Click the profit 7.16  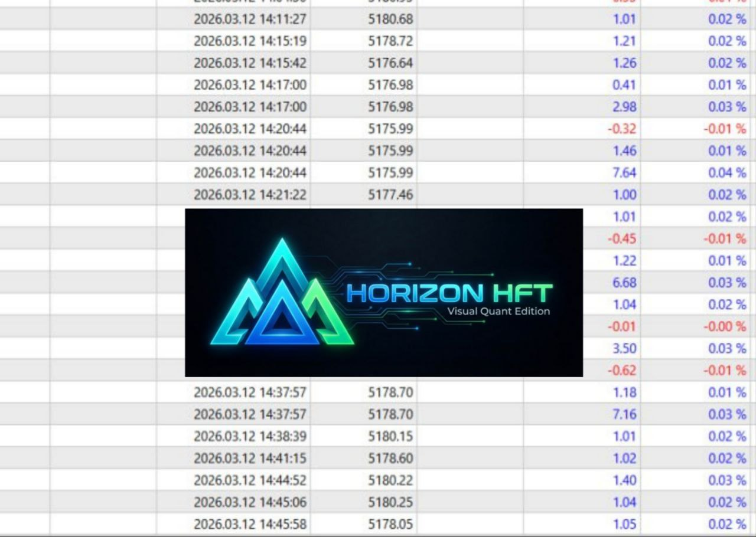click(624, 414)
